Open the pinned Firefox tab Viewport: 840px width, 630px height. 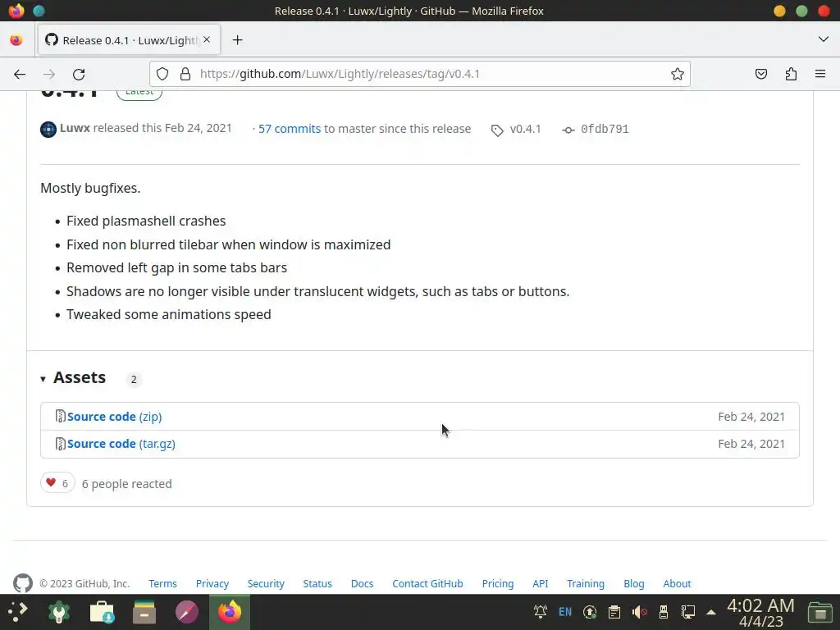[x=16, y=40]
